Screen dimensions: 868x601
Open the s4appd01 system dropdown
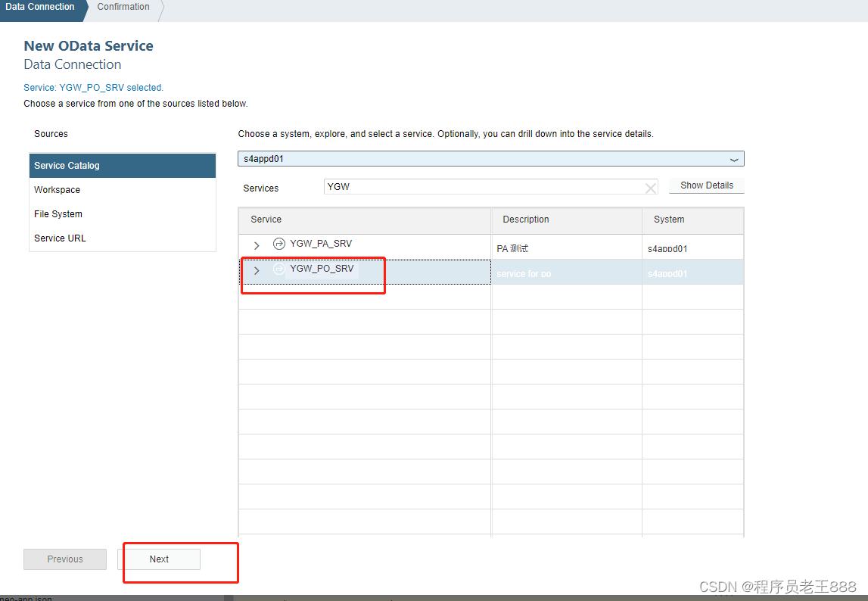491,159
